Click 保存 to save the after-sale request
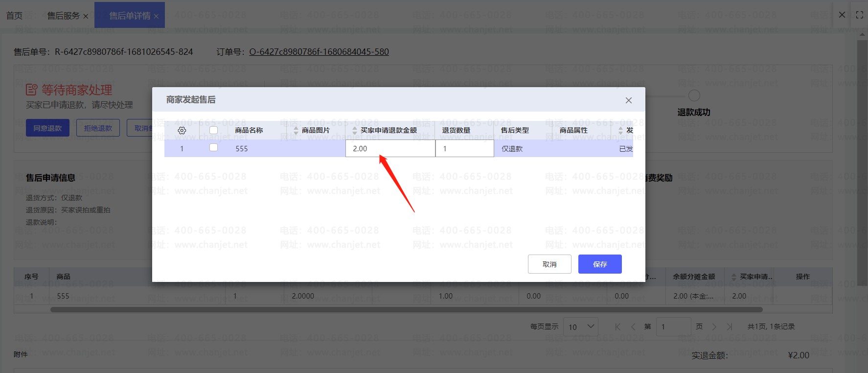 [x=600, y=264]
